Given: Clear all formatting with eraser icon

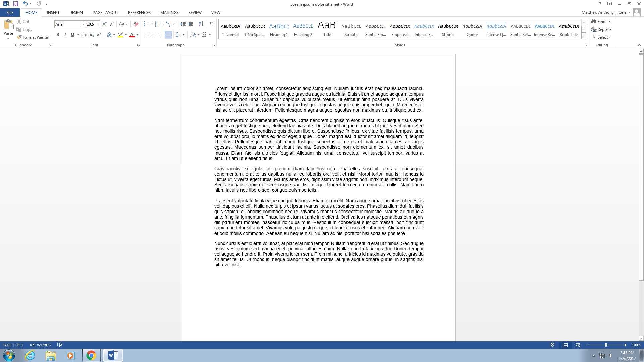Looking at the screenshot, I should [136, 24].
